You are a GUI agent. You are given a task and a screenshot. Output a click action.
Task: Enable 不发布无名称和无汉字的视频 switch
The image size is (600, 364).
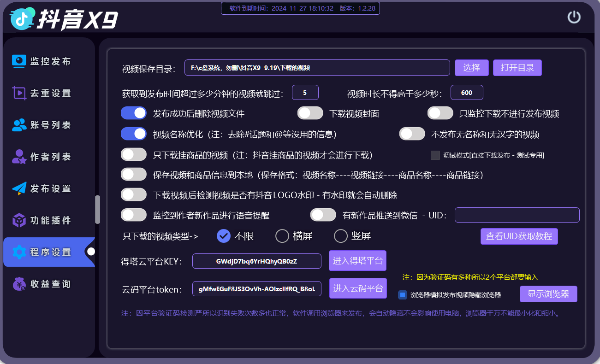(412, 134)
